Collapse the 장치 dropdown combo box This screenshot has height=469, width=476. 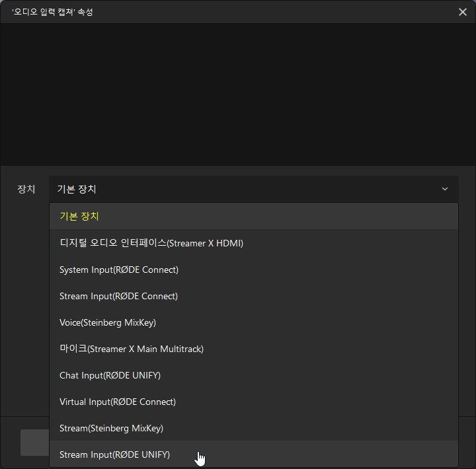[254, 189]
